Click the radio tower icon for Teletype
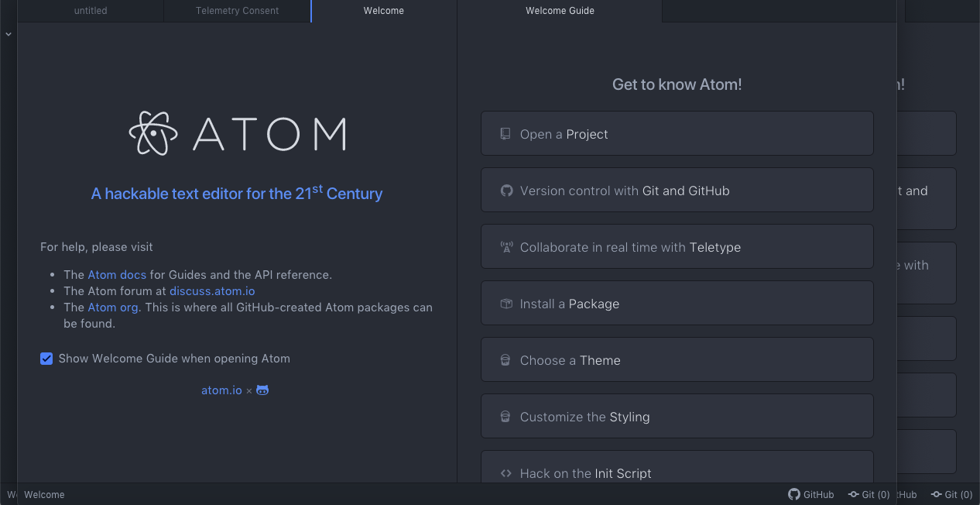The image size is (980, 505). pyautogui.click(x=506, y=247)
